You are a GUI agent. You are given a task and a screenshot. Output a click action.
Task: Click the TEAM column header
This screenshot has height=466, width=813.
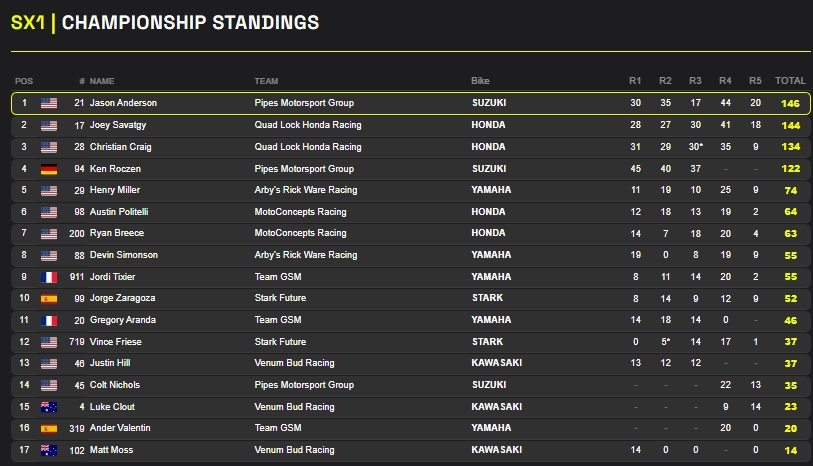[x=266, y=80]
